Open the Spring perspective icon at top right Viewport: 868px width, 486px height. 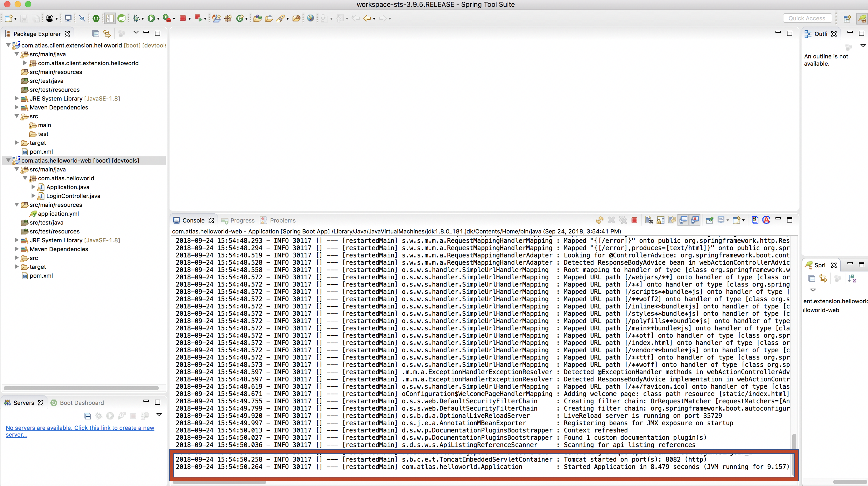click(862, 19)
